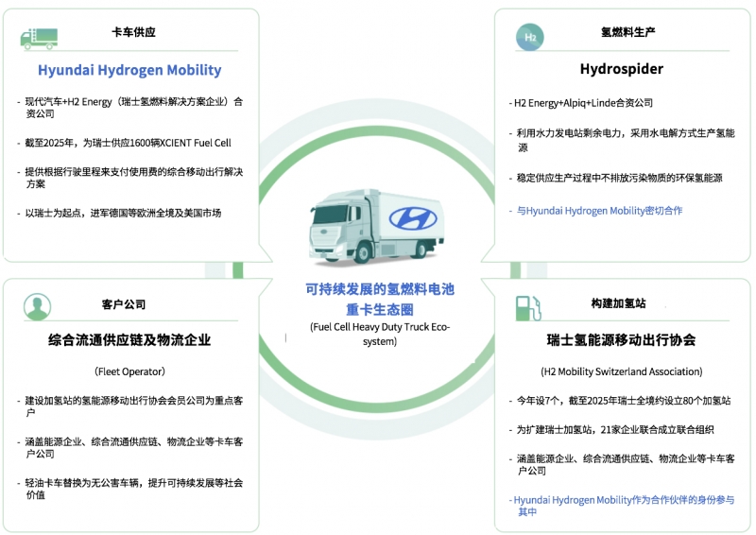
Task: Click the (H2 Mobility Switzerland Association) subtitle
Action: tap(622, 371)
